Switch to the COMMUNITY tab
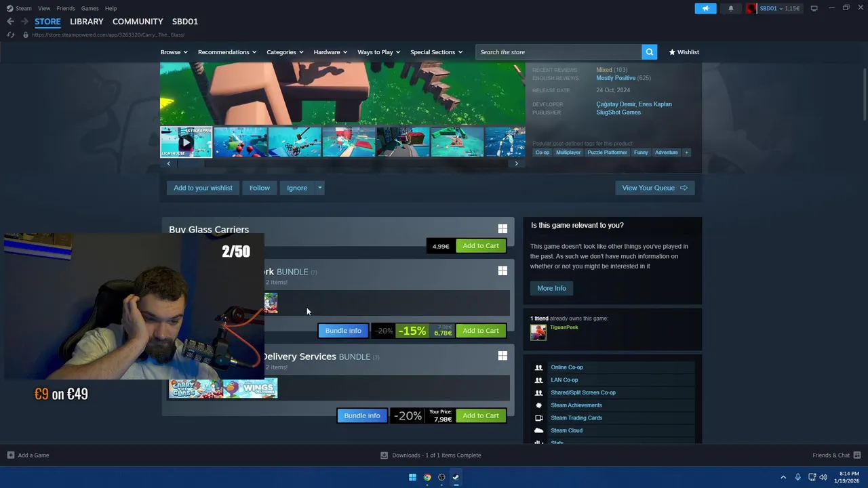 [138, 22]
